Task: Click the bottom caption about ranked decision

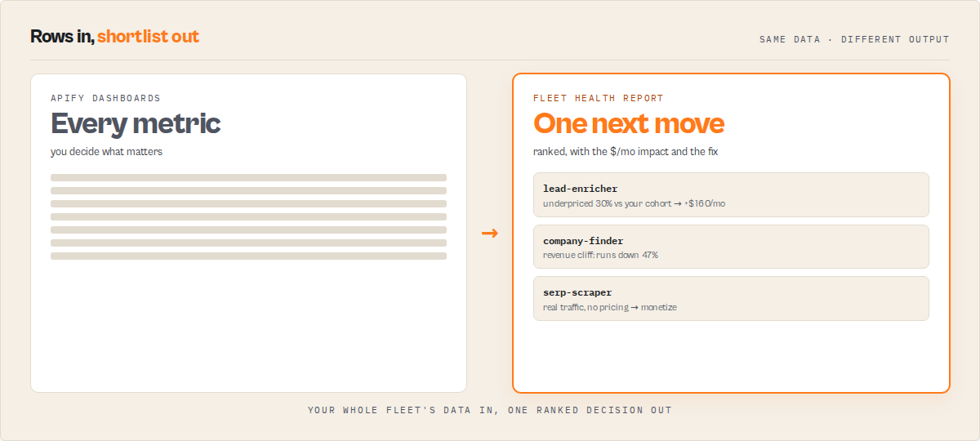Action: click(x=490, y=410)
